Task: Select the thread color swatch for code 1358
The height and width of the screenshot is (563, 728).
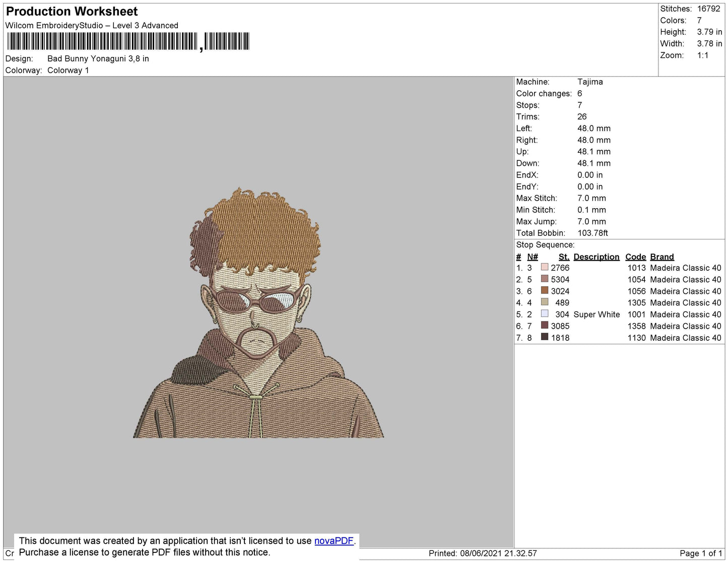Action: 545,325
